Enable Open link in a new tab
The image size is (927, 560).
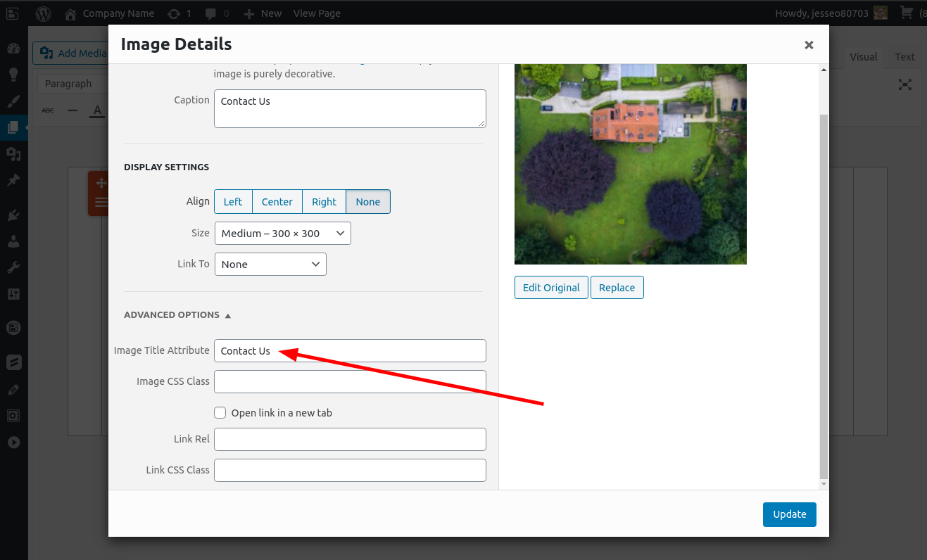[x=220, y=413]
